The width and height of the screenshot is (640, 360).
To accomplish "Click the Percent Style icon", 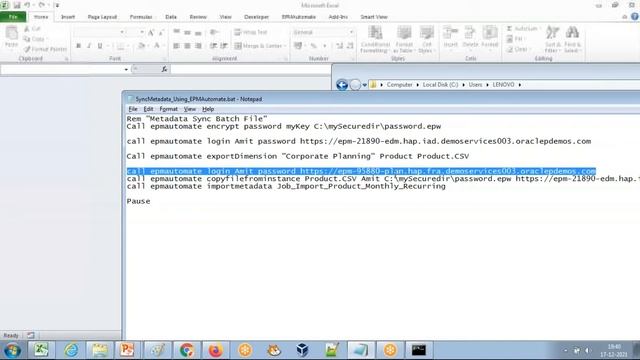I will tap(313, 46).
